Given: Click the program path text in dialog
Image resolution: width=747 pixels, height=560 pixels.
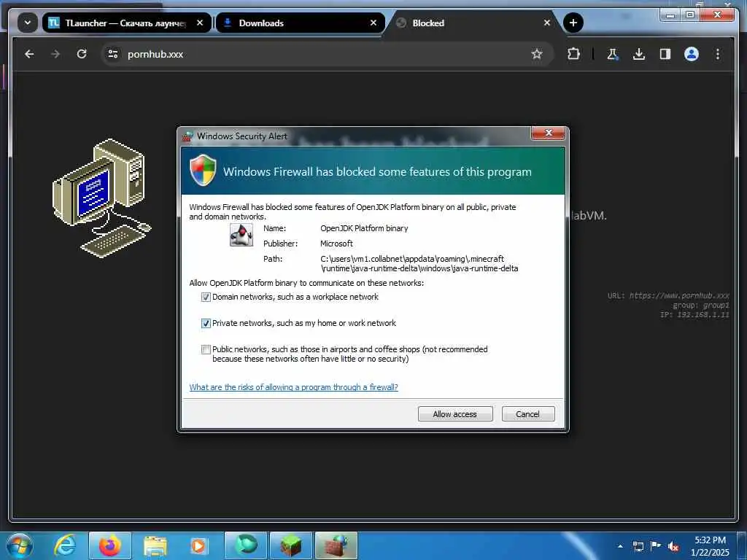Looking at the screenshot, I should (419, 263).
